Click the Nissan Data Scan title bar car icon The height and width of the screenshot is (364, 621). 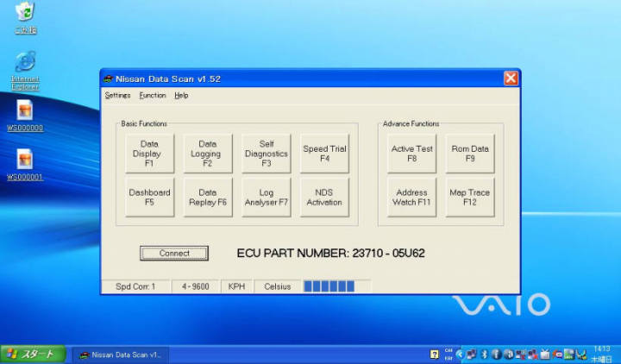(x=108, y=78)
